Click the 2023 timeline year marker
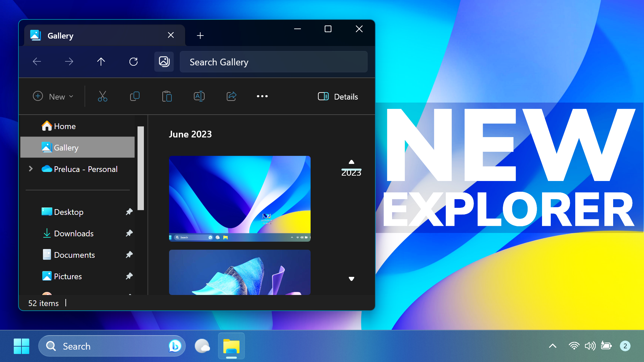This screenshot has width=644, height=362. click(x=351, y=172)
